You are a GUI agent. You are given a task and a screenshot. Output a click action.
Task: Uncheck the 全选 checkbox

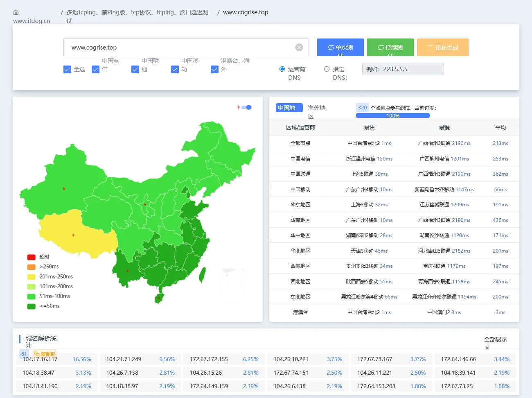click(68, 69)
